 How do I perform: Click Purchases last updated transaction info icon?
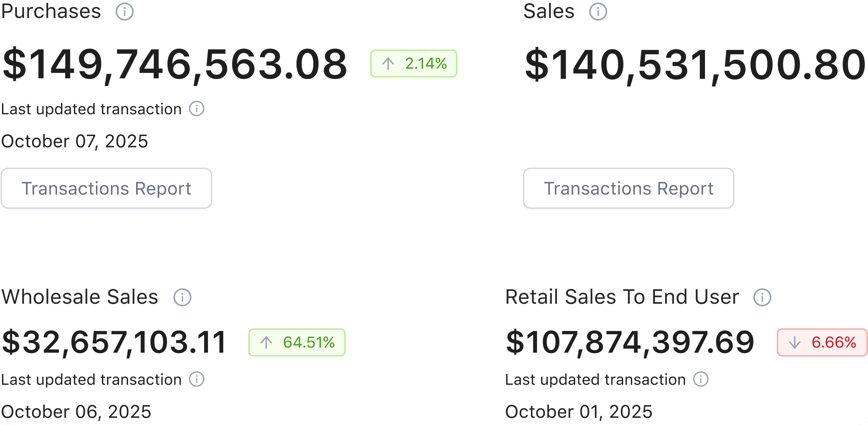pos(196,109)
